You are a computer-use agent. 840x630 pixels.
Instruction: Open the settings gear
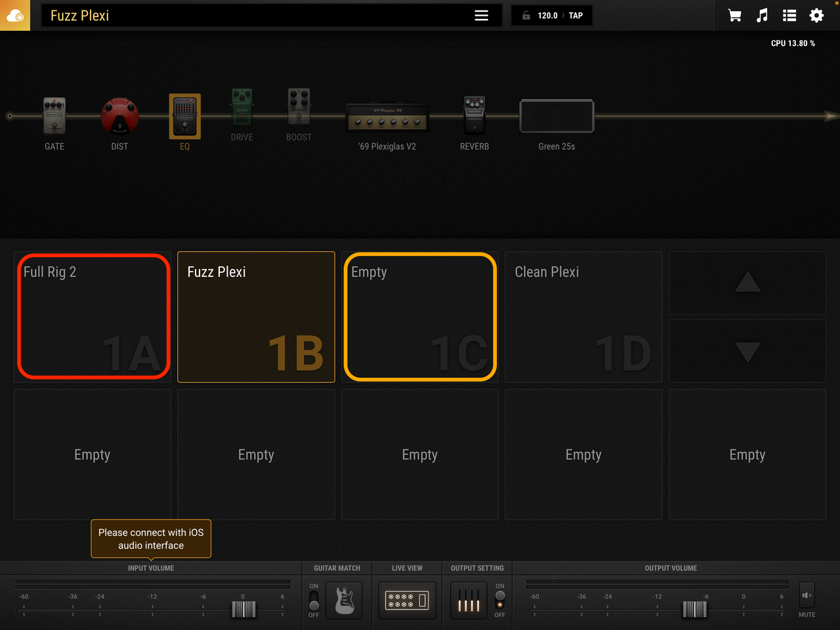[x=816, y=16]
